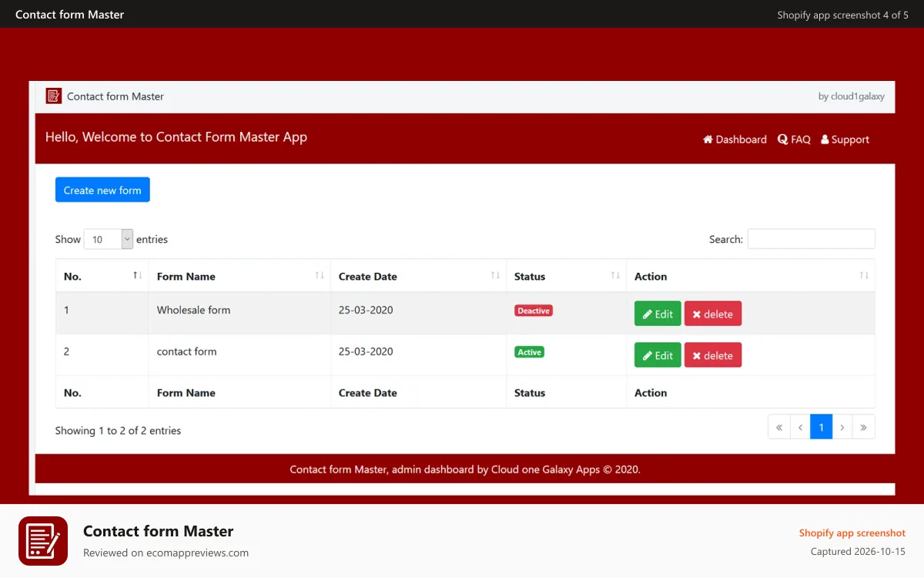Viewport: 924px width, 578px height.
Task: Click the by cloud1galaxy text
Action: (x=851, y=97)
